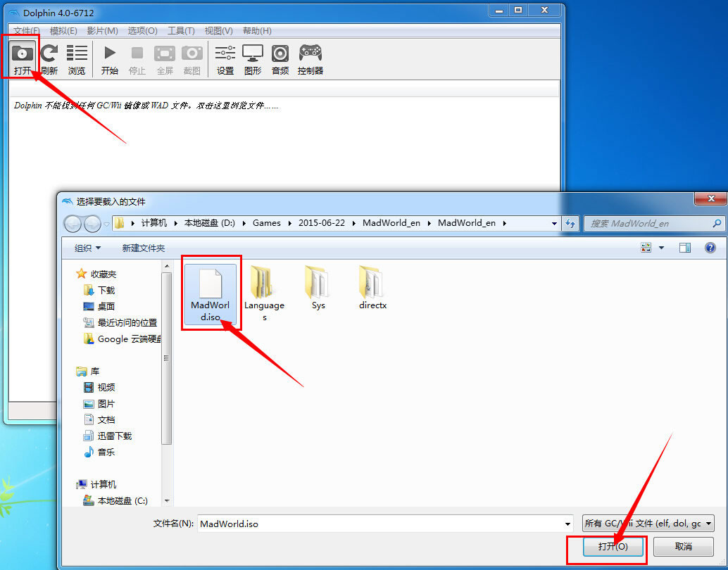Viewport: 728px width, 570px height.
Task: Click the Games breadcrumb segment
Action: [267, 223]
